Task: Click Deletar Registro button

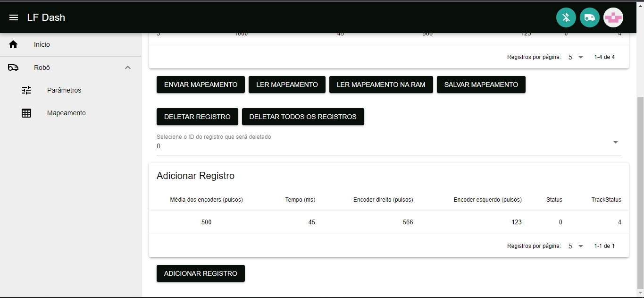Action: (197, 117)
